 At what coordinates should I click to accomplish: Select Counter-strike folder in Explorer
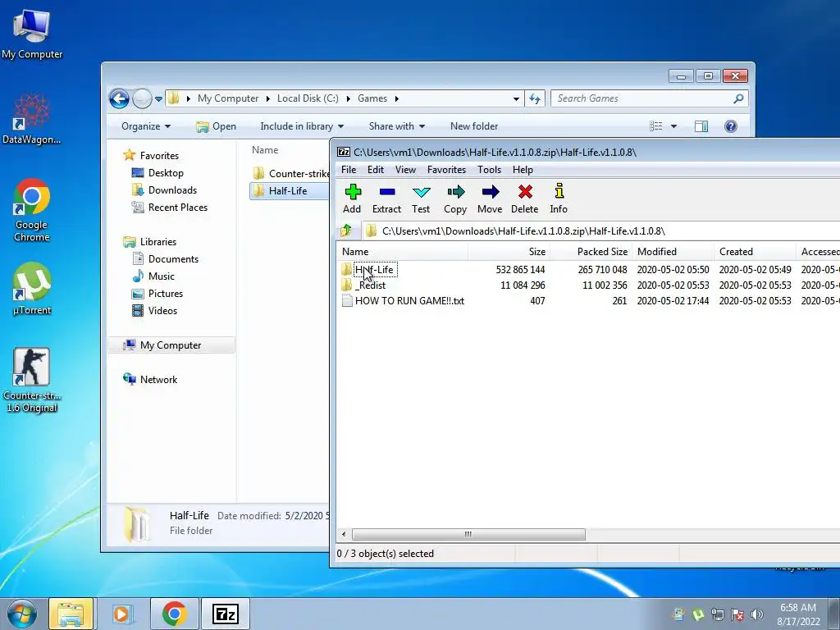click(x=290, y=174)
